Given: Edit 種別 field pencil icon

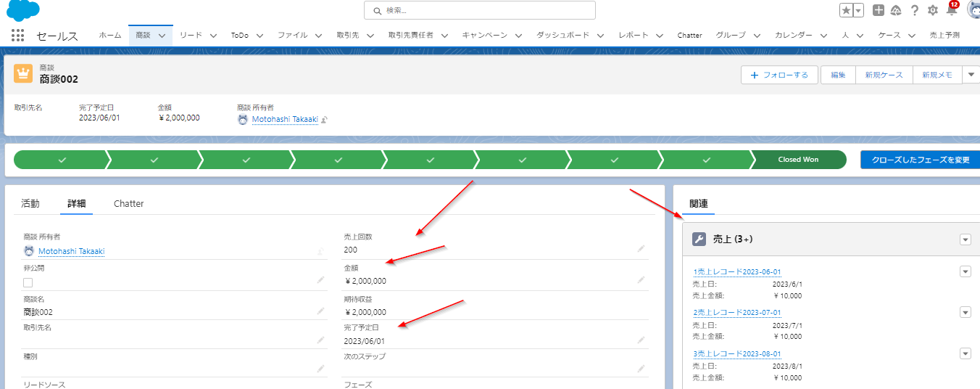Looking at the screenshot, I should pos(320,369).
